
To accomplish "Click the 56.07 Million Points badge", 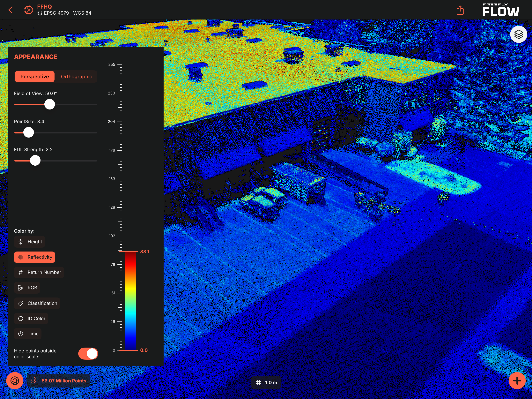I will [58, 381].
